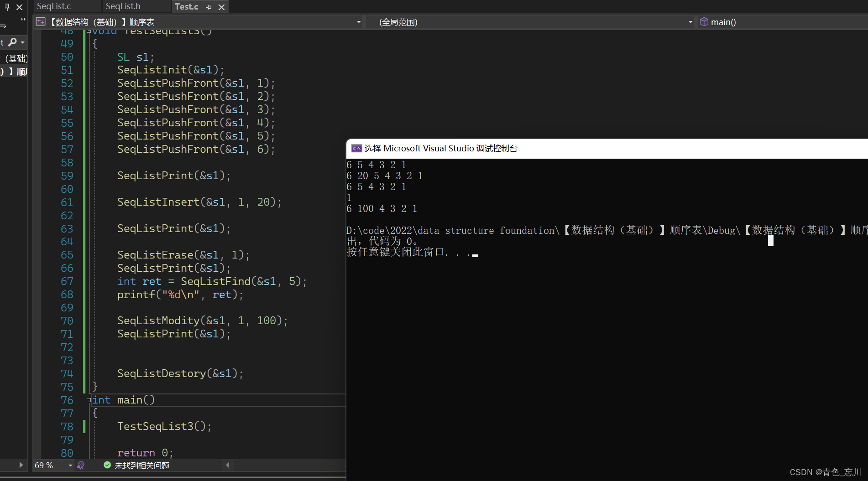Viewport: 868px width, 481px height.
Task: Close the Test.c tab
Action: 221,7
